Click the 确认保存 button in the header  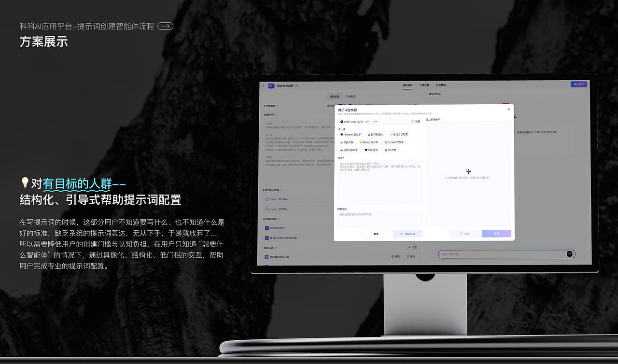coord(579,84)
